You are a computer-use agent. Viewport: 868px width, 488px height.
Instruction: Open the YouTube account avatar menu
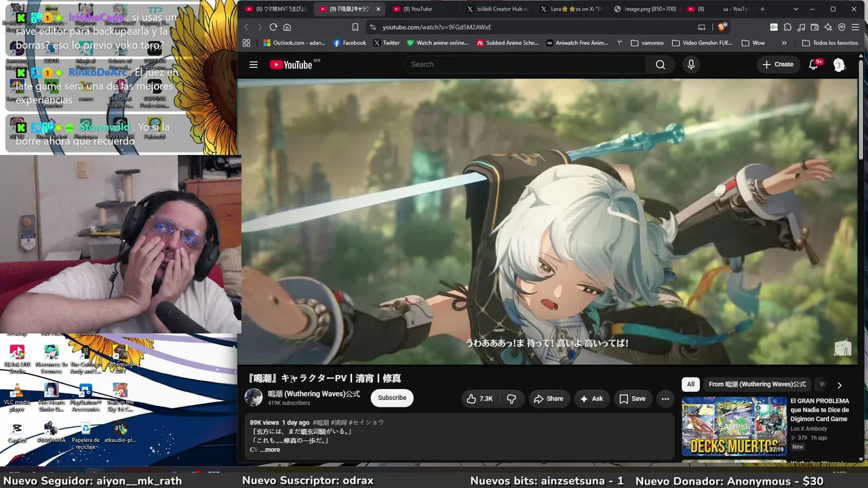point(839,64)
